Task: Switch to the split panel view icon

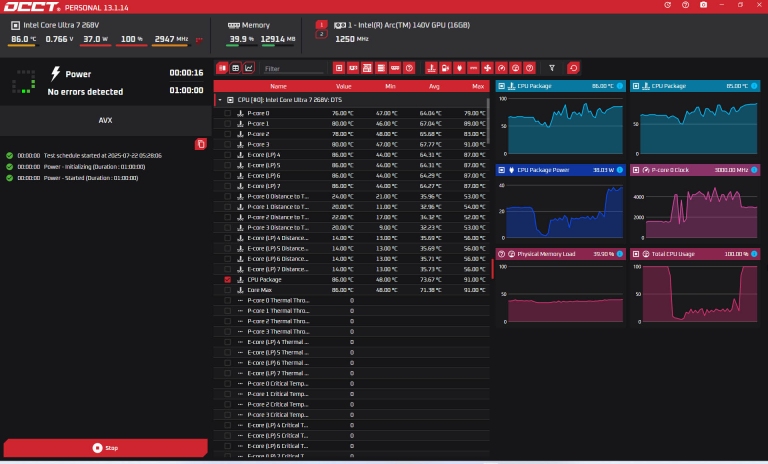Action: pyautogui.click(x=222, y=68)
